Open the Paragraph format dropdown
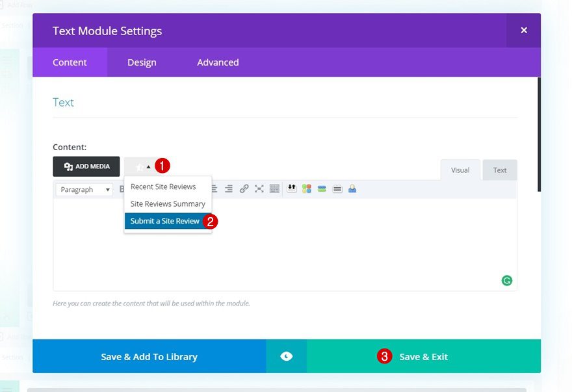Image resolution: width=572 pixels, height=392 pixels. (x=84, y=190)
